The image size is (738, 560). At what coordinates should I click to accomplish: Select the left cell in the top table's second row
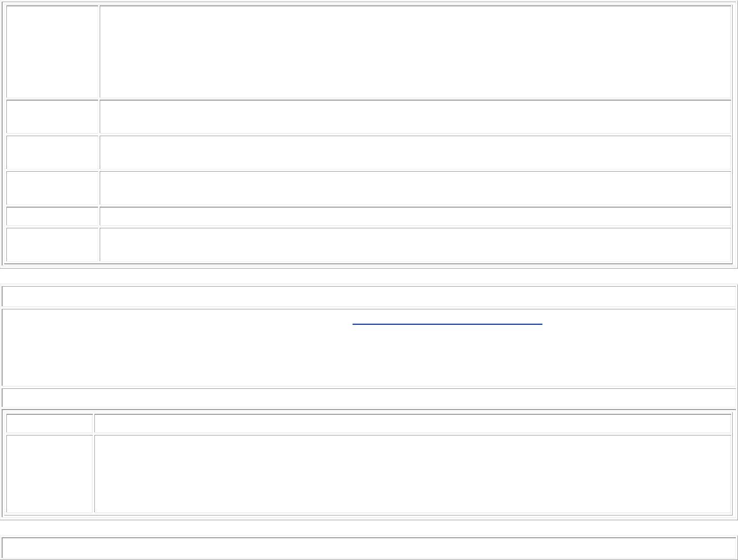[52, 117]
